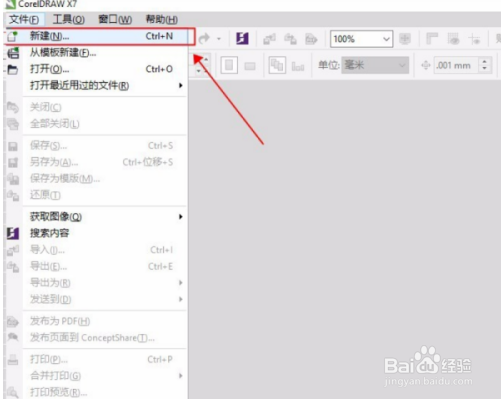Click the publish to PDF toolbar icon
The height and width of the screenshot is (399, 501).
(311, 39)
